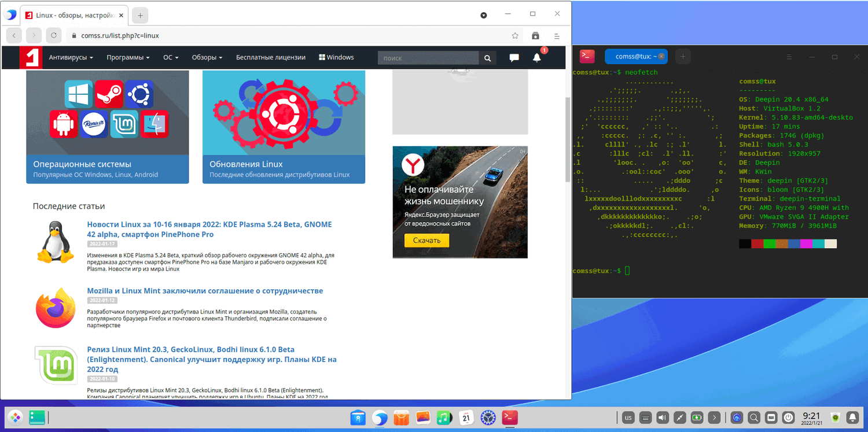Image resolution: width=868 pixels, height=432 pixels.
Task: Open the Windows section in site navigation
Action: coord(336,58)
